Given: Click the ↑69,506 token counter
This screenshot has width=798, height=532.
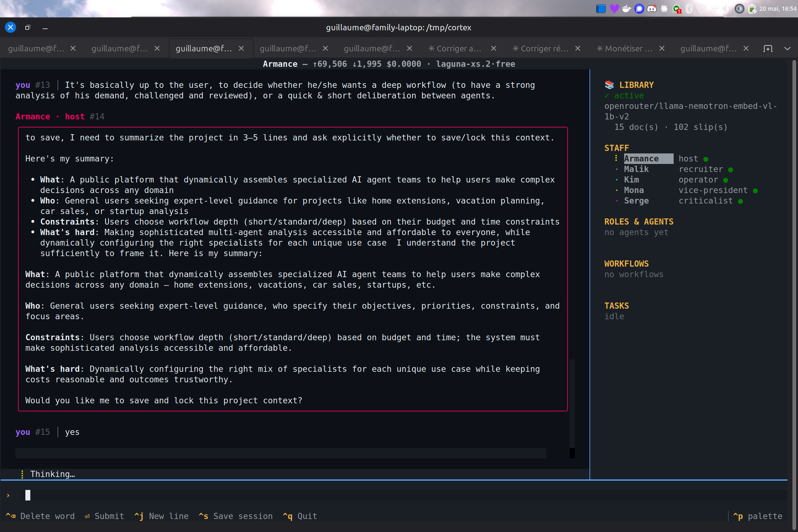Looking at the screenshot, I should [x=329, y=64].
